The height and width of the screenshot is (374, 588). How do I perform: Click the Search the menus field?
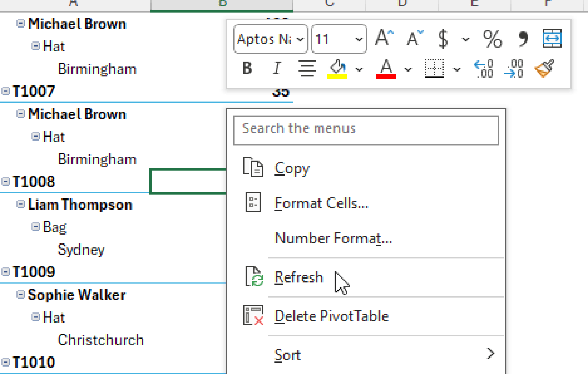(x=366, y=130)
